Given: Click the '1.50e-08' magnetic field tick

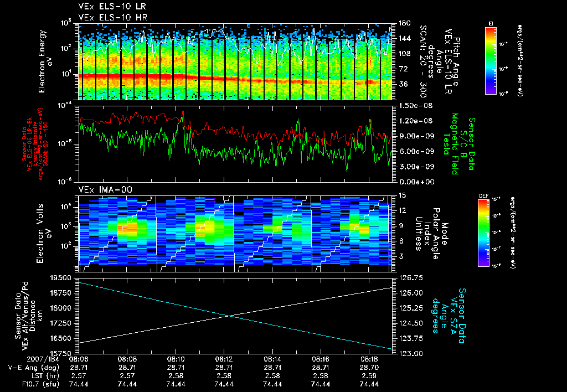Looking at the screenshot, I should 416,106.
